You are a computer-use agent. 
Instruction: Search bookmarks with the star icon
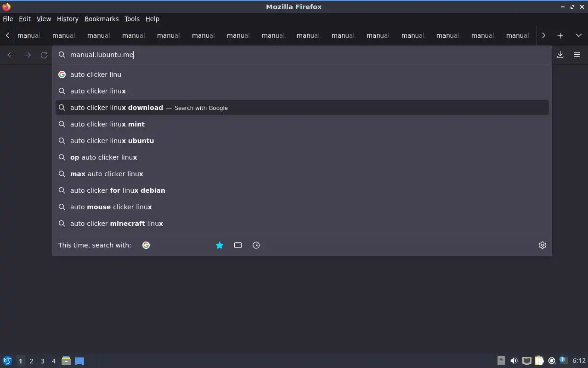(220, 245)
